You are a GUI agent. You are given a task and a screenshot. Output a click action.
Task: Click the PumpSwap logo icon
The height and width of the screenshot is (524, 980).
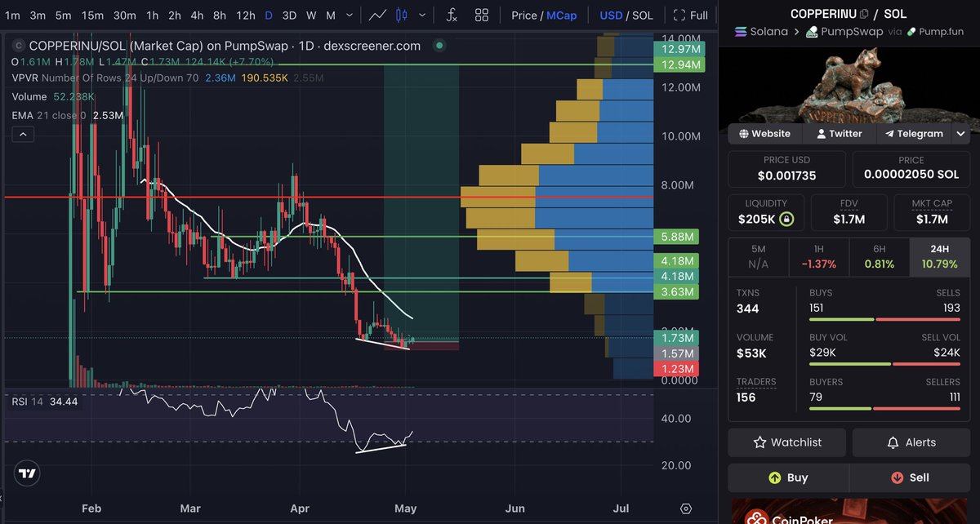(812, 31)
